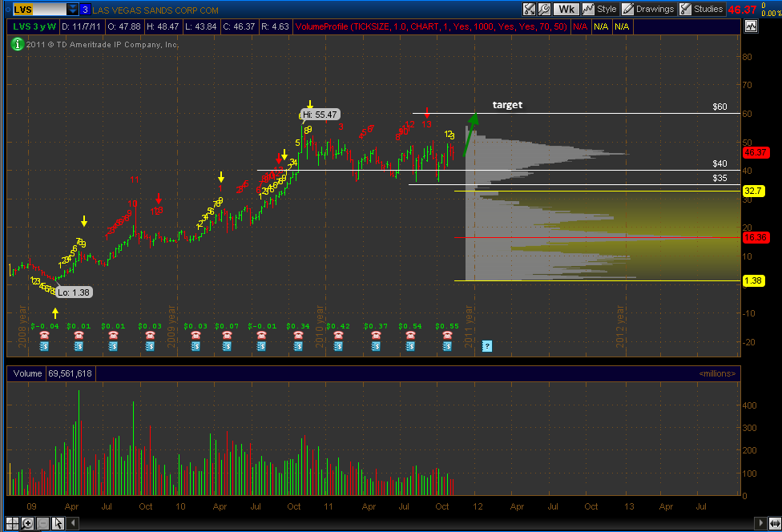Click the dividend dollar icon under $0.34
This screenshot has height=532, width=782.
coord(298,346)
